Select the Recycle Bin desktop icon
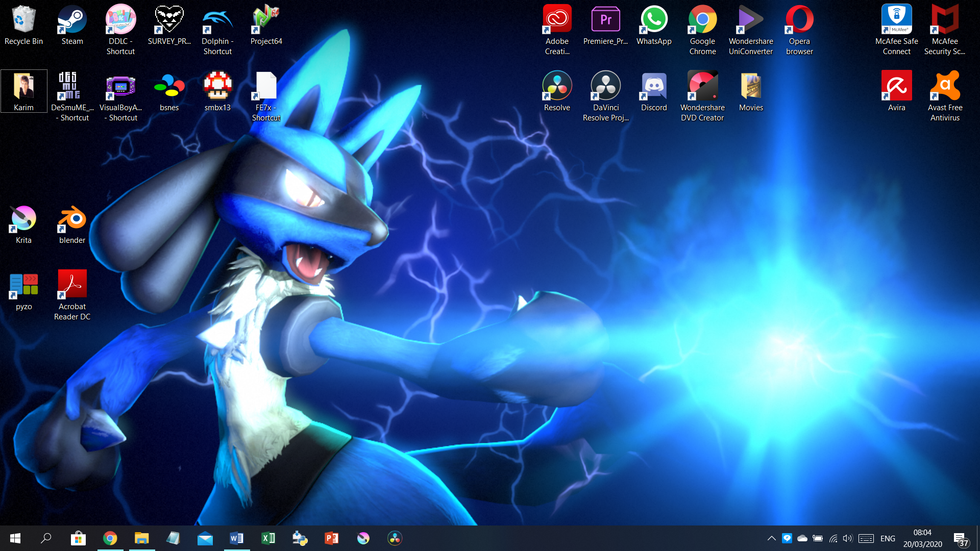Viewport: 980px width, 551px height. pyautogui.click(x=23, y=26)
